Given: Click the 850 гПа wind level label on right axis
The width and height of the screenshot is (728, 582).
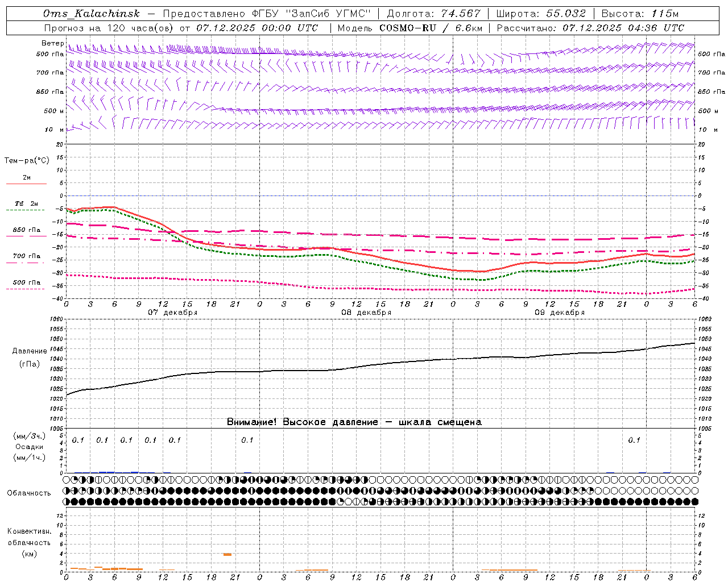Looking at the screenshot, I should (x=712, y=92).
